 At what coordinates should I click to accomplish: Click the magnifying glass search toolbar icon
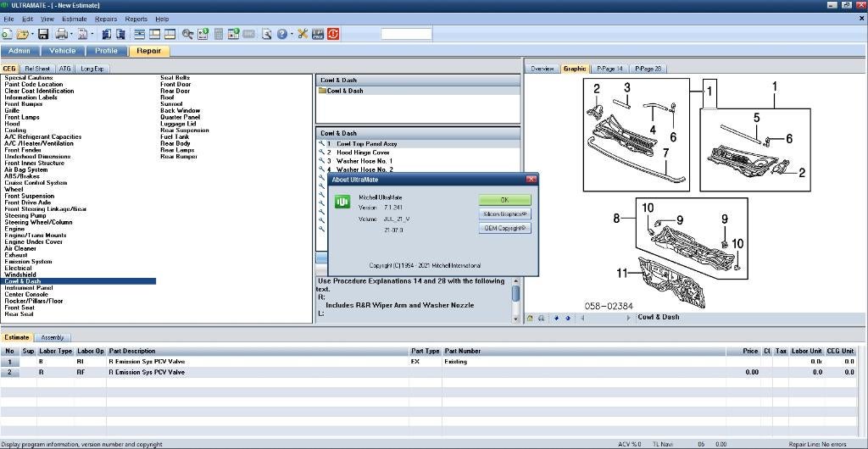pyautogui.click(x=187, y=34)
